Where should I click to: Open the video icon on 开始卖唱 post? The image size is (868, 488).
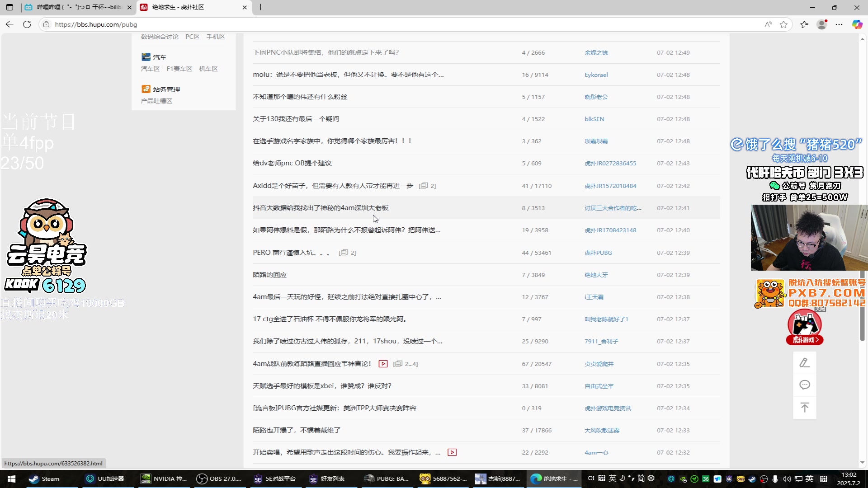[452, 452]
